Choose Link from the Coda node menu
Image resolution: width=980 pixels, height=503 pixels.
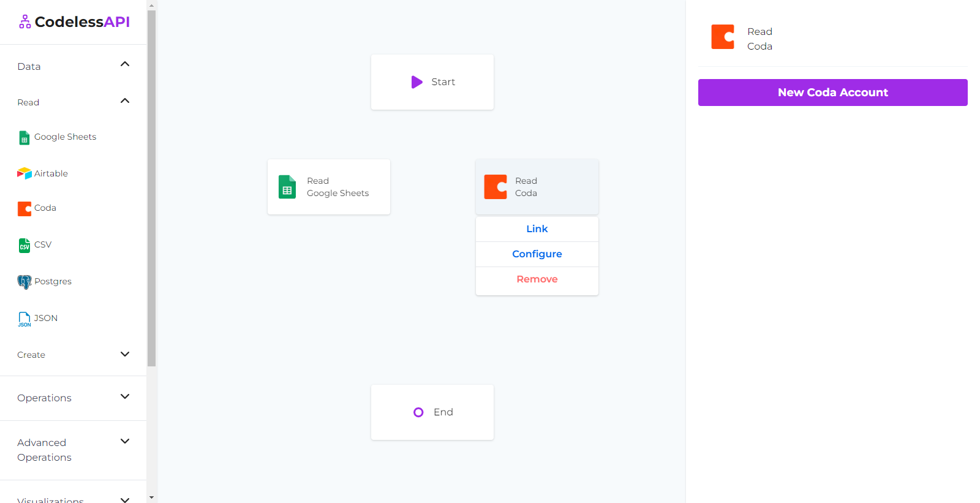(x=537, y=229)
